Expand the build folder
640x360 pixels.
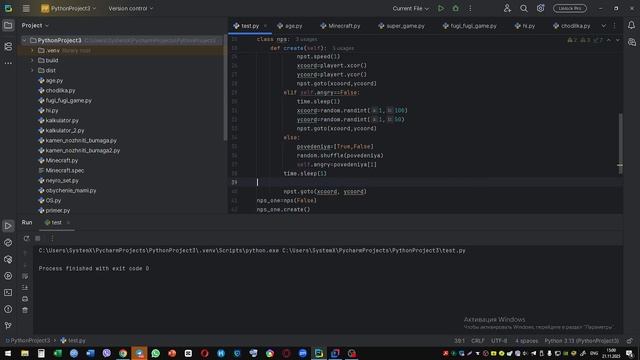pos(32,60)
